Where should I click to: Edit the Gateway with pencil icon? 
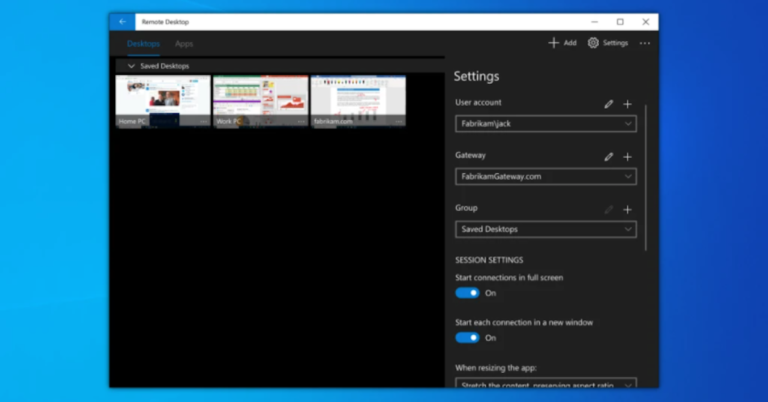coord(609,156)
